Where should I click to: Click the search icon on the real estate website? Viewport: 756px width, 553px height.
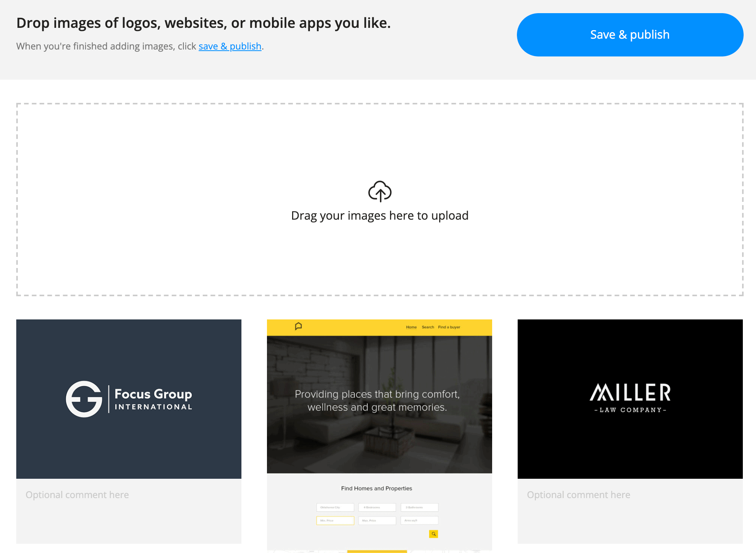(434, 534)
